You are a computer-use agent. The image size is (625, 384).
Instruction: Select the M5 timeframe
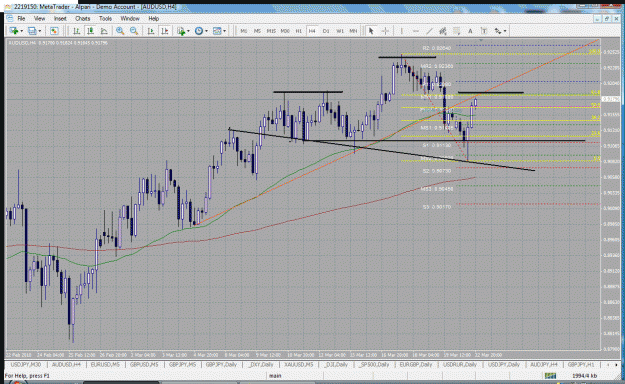[257, 31]
